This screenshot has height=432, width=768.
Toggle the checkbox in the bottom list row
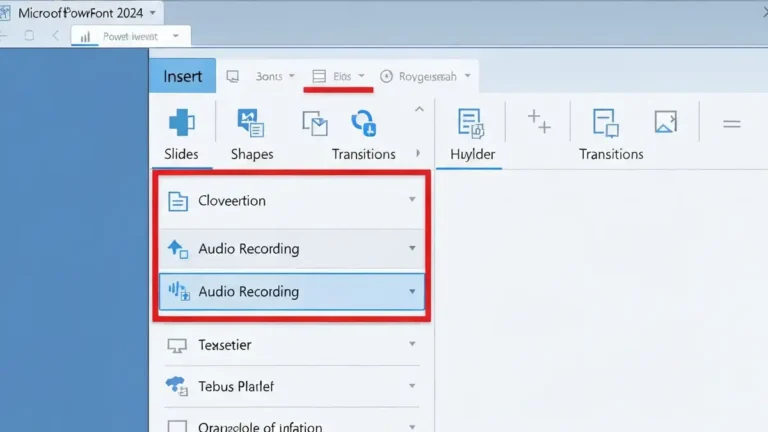tap(177, 426)
